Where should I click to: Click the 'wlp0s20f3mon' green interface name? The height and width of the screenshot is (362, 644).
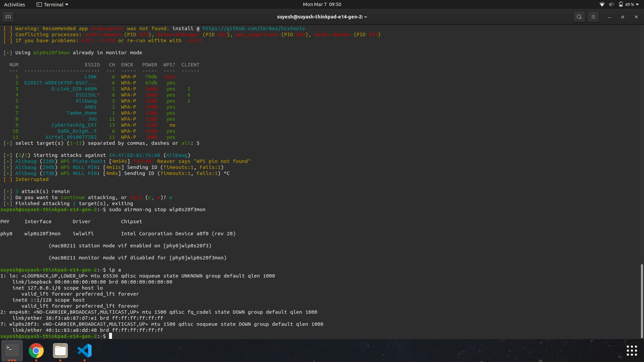tap(51, 53)
